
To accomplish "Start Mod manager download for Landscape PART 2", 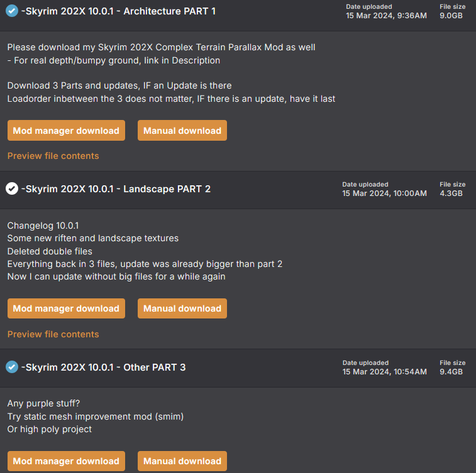I will pyautogui.click(x=66, y=308).
